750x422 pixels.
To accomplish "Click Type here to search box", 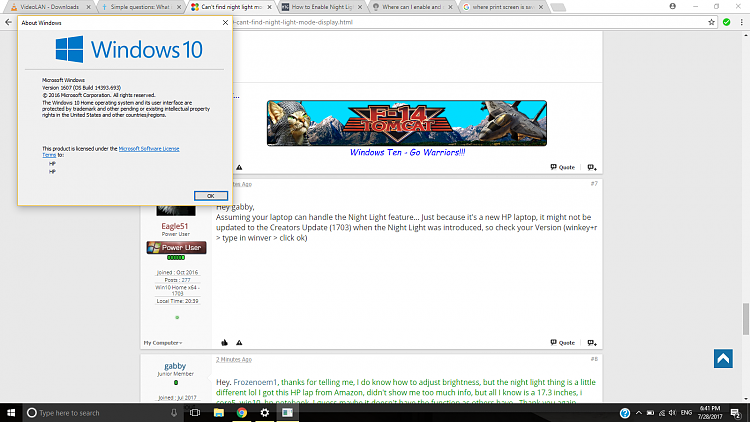I will point(103,412).
